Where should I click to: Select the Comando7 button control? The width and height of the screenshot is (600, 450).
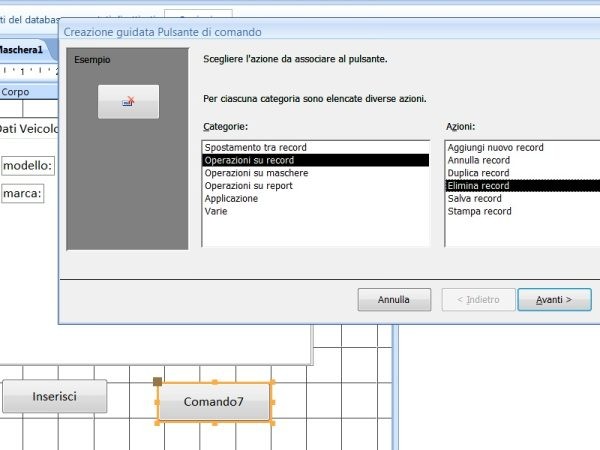pos(214,402)
